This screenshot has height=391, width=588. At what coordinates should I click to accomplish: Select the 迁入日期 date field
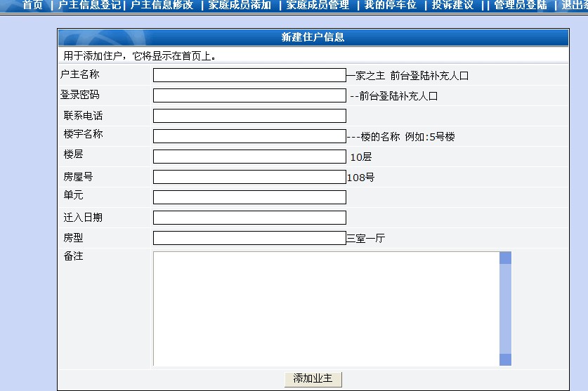pos(249,218)
